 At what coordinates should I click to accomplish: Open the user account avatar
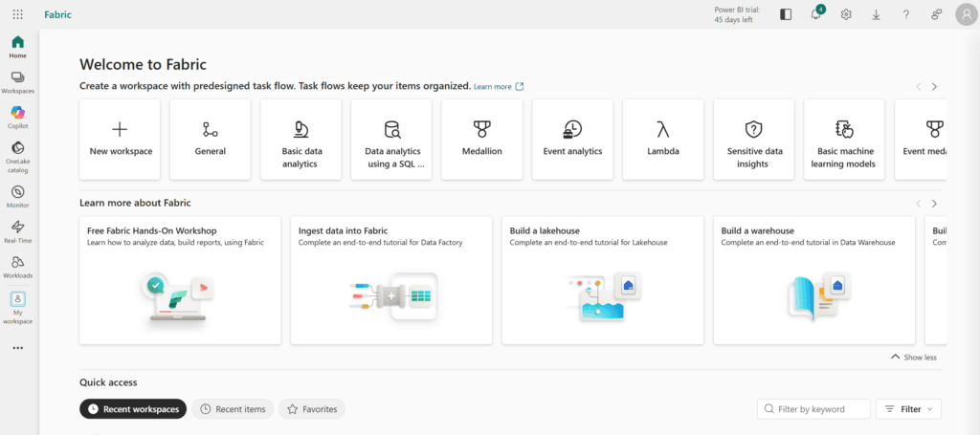click(967, 15)
